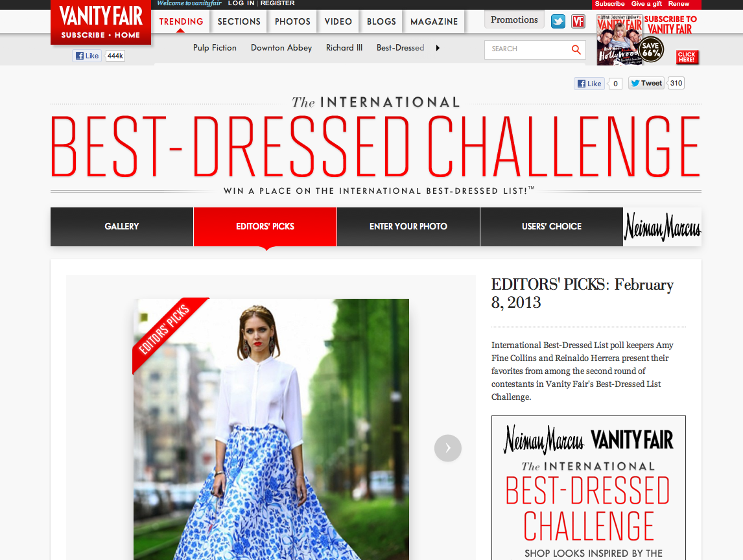The width and height of the screenshot is (743, 560).
Task: Click the search magnifying glass icon
Action: 576,49
